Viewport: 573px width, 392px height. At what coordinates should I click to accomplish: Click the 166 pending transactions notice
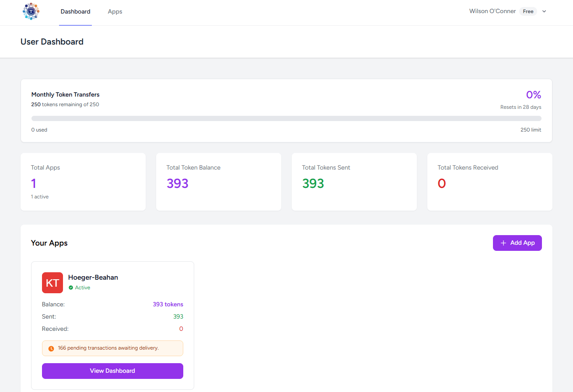112,348
